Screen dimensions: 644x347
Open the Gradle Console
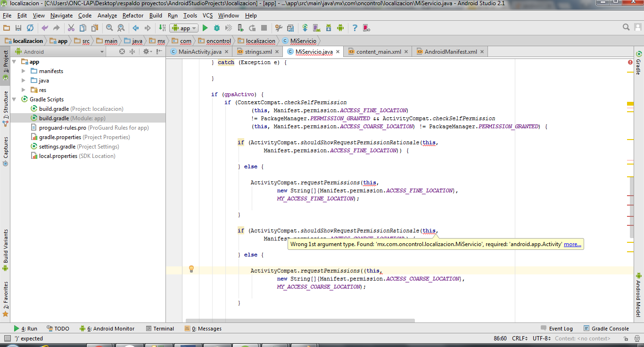pyautogui.click(x=606, y=329)
